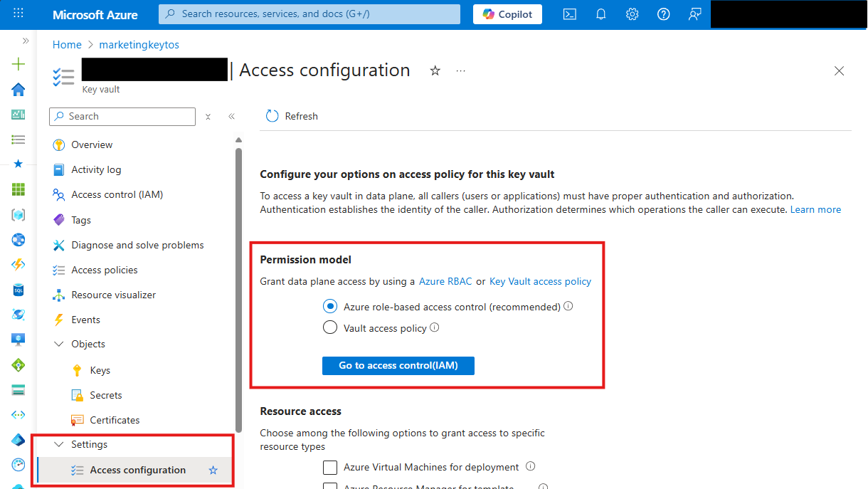Screen dimensions: 868x489
Task: Click the Create a resource plus icon
Action: pos(18,64)
